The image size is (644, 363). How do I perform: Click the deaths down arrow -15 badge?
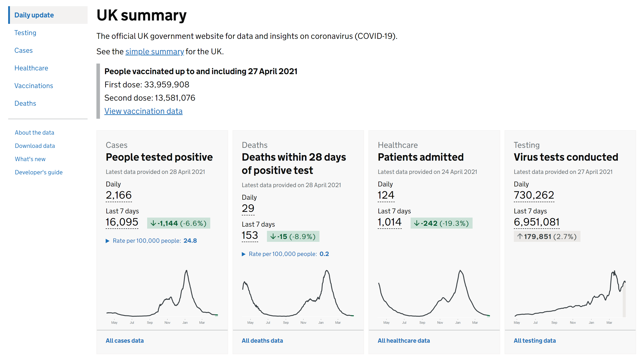point(293,236)
